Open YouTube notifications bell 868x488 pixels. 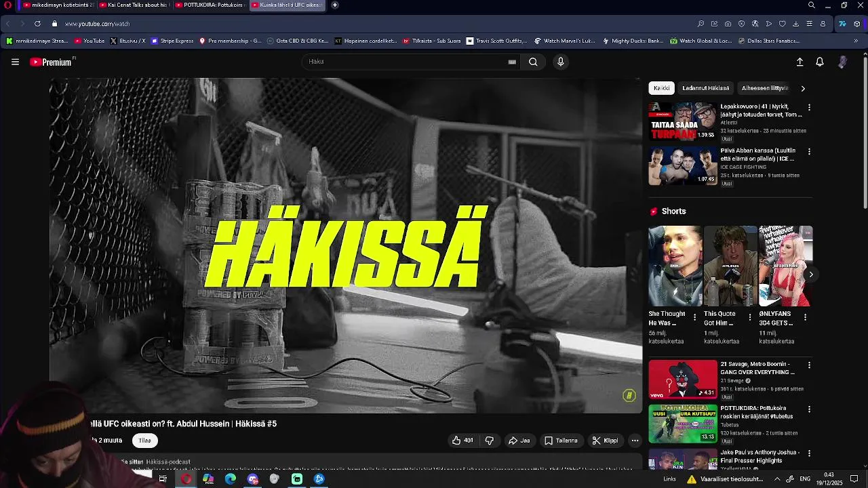point(819,62)
